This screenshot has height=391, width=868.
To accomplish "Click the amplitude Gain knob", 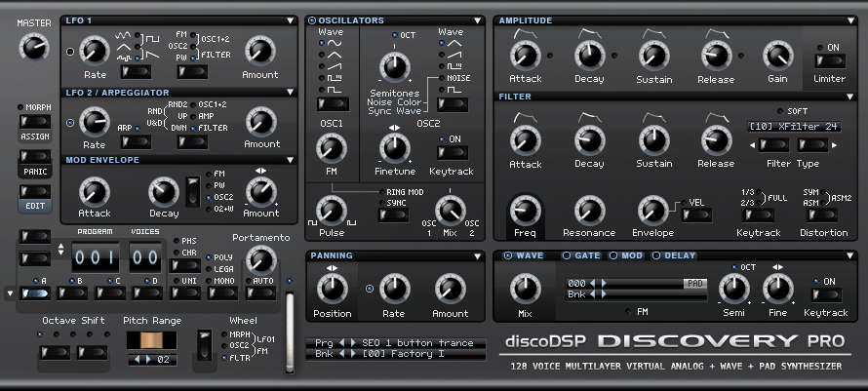I will click(x=777, y=55).
